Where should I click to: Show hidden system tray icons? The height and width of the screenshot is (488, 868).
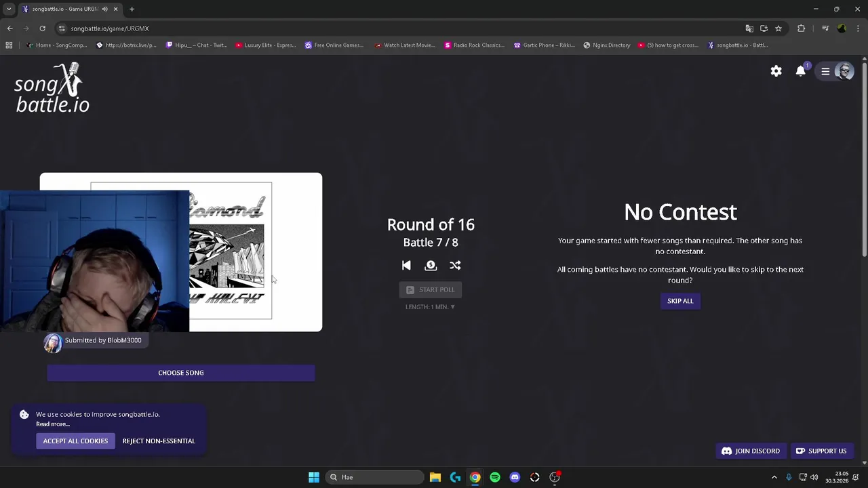click(x=774, y=477)
